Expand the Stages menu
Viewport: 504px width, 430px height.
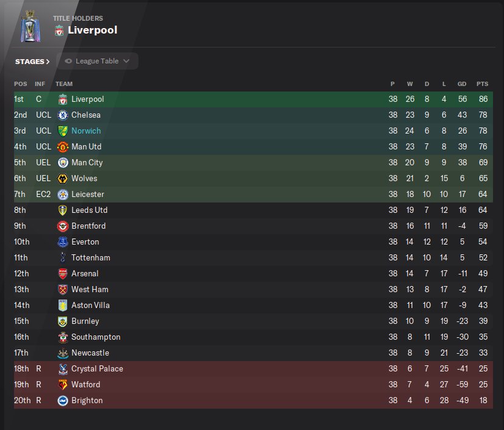[32, 62]
